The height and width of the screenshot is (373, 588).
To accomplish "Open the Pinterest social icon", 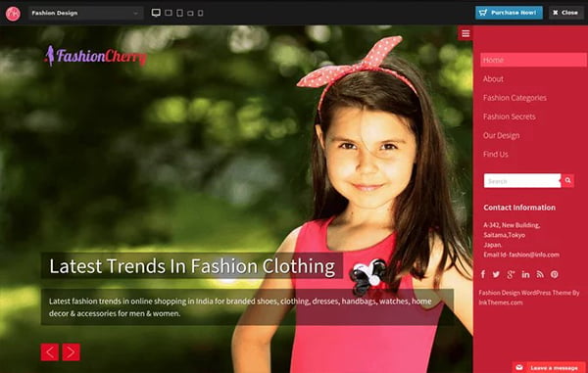I will pyautogui.click(x=555, y=274).
